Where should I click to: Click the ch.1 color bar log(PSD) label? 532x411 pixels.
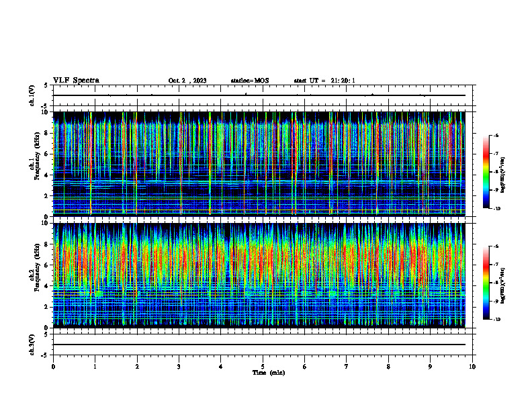tap(503, 175)
